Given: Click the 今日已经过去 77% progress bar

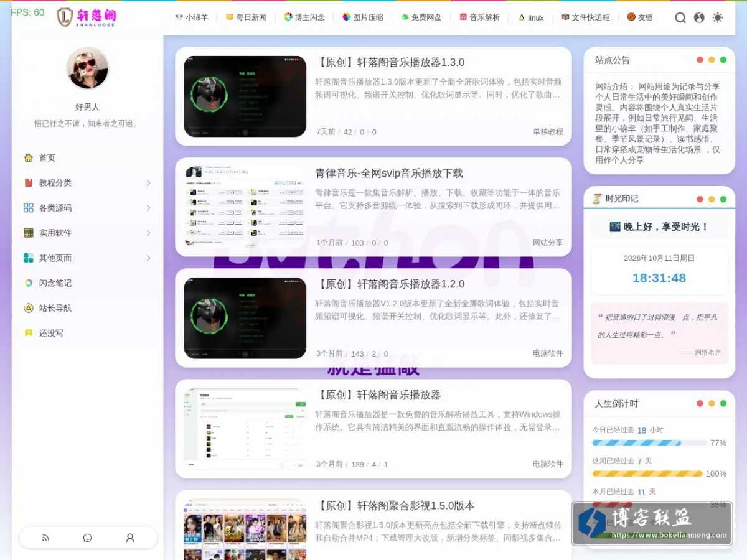Looking at the screenshot, I should [649, 443].
